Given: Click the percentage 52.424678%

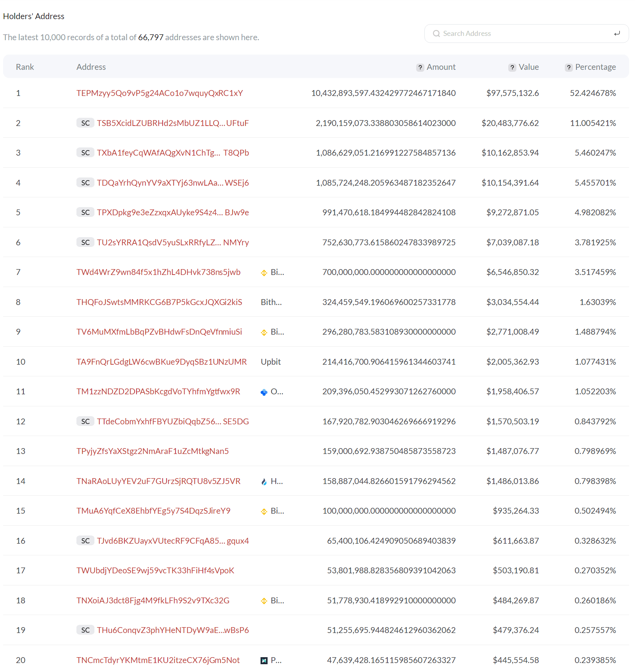Looking at the screenshot, I should (x=593, y=93).
